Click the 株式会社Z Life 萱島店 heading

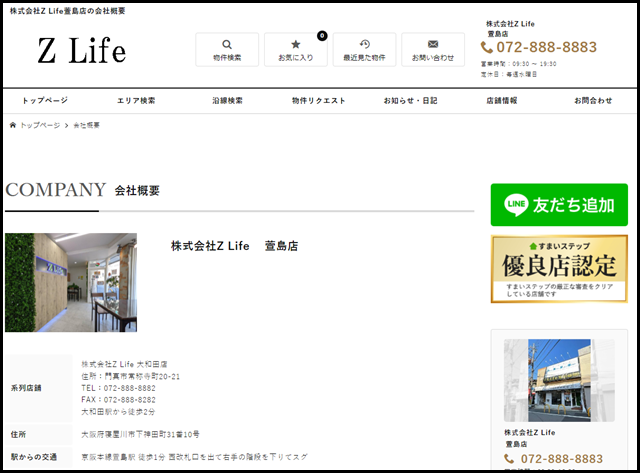(x=234, y=246)
